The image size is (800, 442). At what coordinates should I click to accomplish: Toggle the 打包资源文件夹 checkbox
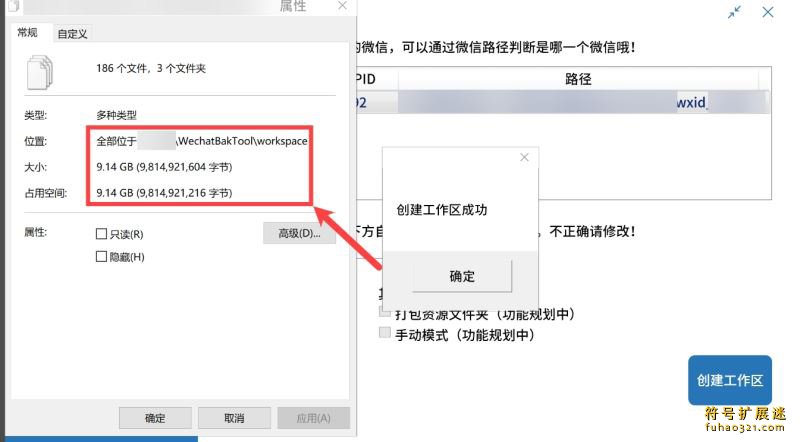385,311
